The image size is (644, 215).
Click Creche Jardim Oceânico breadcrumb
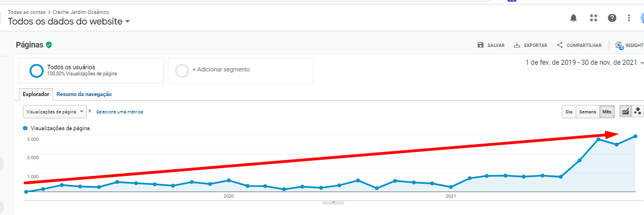tap(81, 12)
